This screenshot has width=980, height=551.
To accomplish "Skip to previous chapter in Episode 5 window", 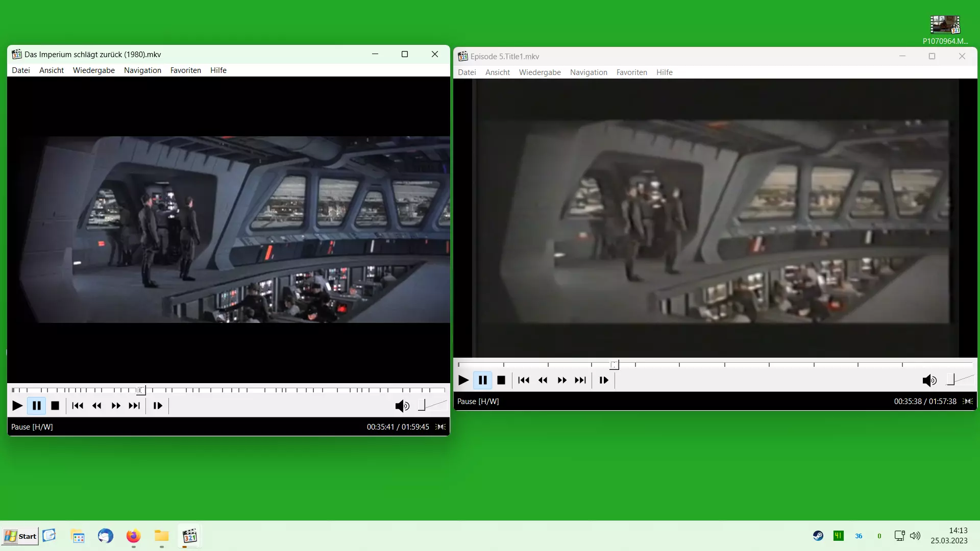I will point(524,380).
